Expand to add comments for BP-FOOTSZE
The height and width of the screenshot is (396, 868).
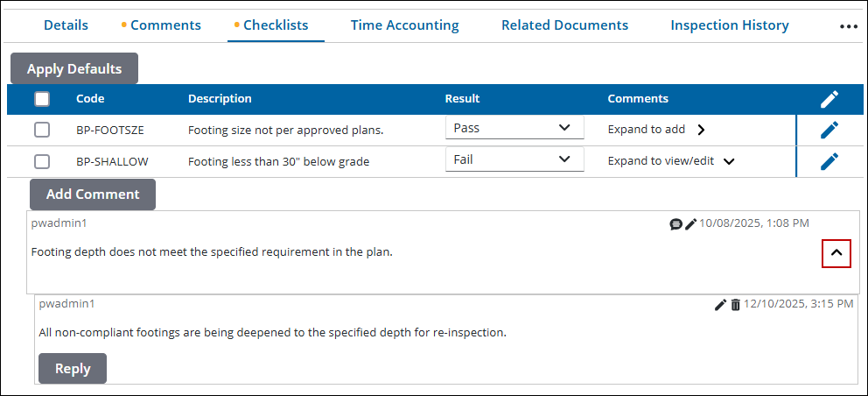[x=656, y=130]
